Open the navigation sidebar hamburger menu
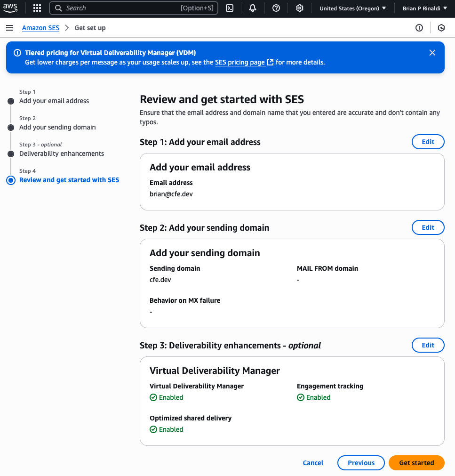Screen dimensions: 455x476 click(9, 27)
